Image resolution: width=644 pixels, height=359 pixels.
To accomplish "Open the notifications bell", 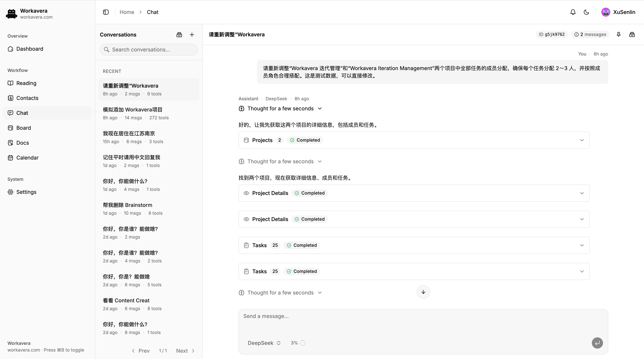I will click(x=573, y=12).
